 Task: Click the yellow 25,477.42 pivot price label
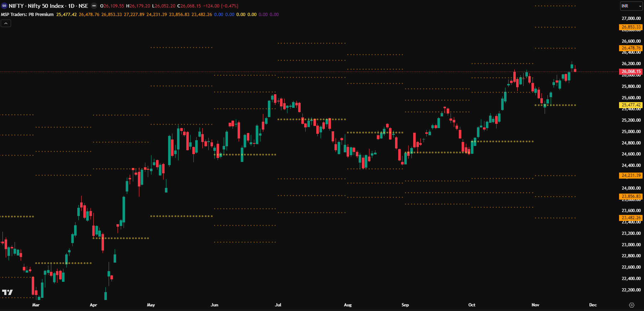(x=631, y=105)
